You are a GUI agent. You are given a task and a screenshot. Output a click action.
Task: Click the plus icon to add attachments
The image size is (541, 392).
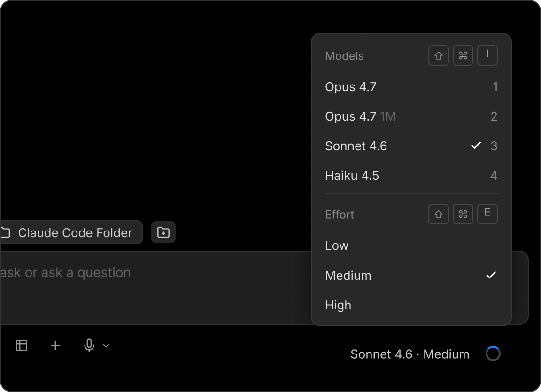point(55,346)
